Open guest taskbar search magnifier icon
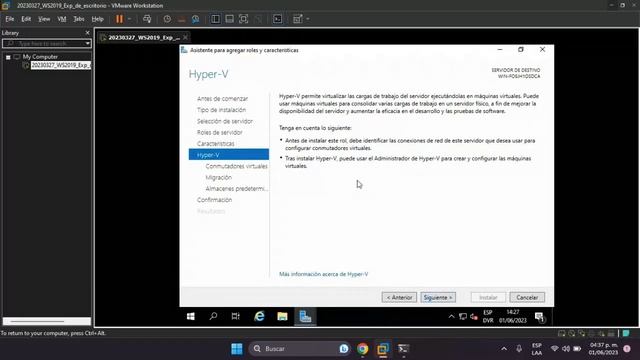The width and height of the screenshot is (640, 360). [x=213, y=316]
